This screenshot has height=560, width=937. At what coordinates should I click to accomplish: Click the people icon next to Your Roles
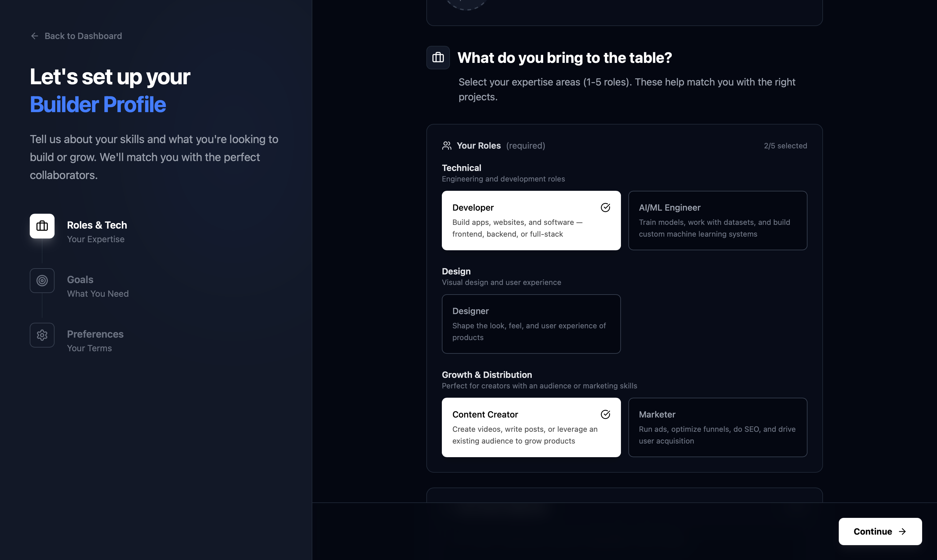446,145
